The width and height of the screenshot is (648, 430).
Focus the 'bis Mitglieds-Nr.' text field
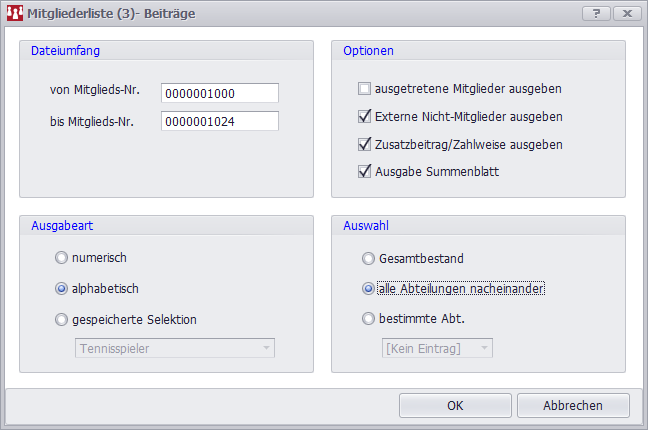click(219, 122)
